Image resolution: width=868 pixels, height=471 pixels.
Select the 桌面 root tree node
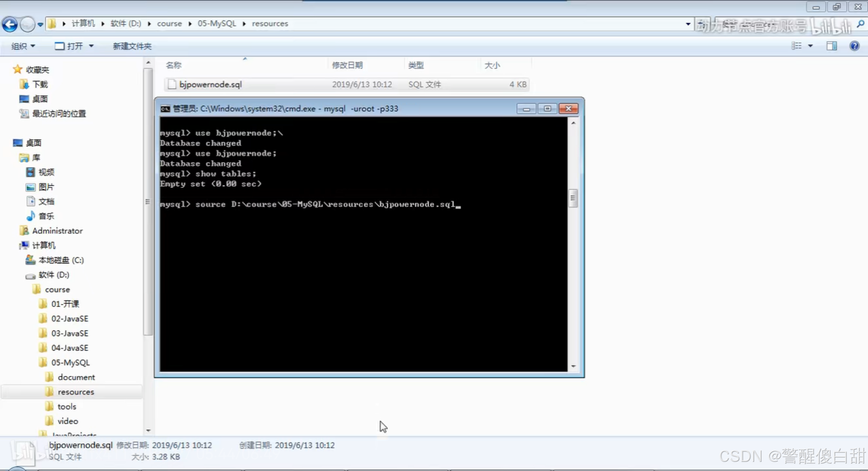pos(34,143)
